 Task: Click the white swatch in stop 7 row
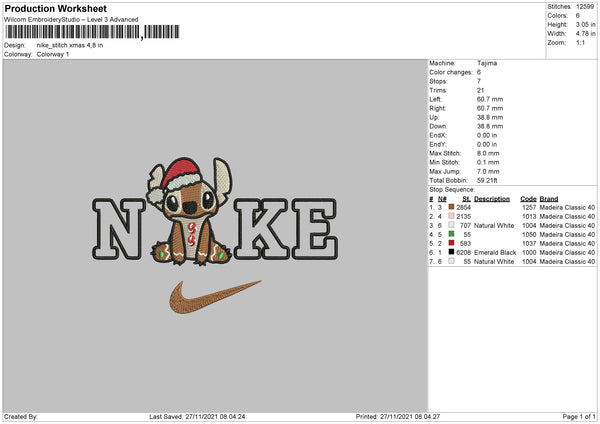tap(451, 261)
